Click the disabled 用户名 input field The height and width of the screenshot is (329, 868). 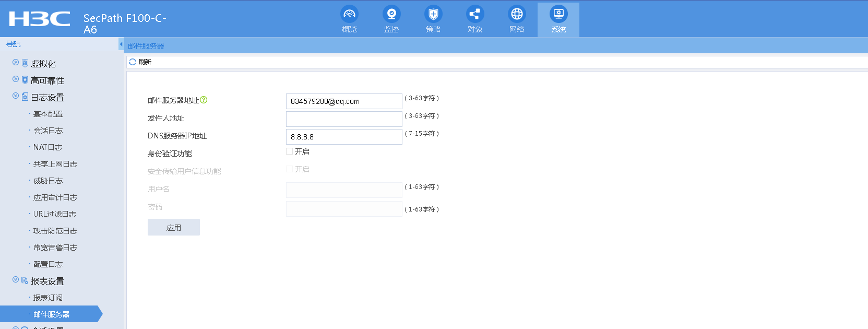[344, 190]
